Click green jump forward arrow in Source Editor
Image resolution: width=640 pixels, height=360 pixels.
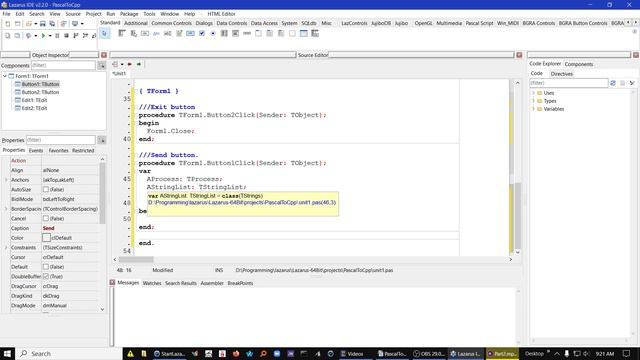tap(139, 64)
